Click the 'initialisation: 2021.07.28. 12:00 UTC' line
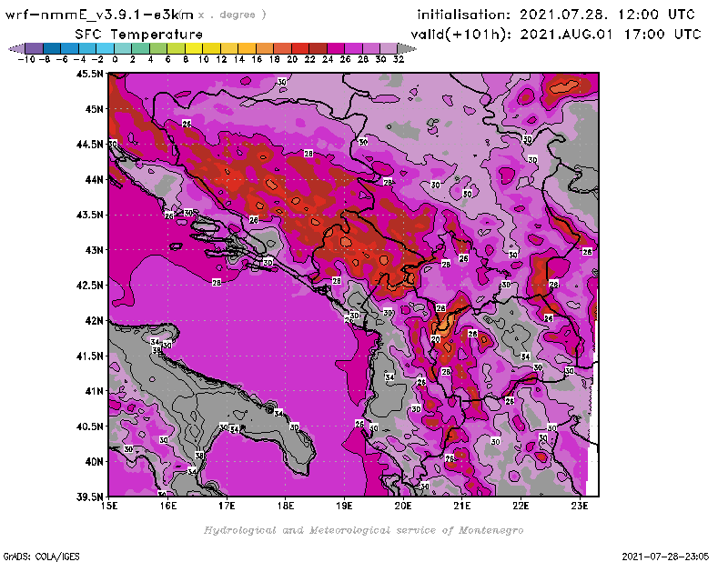This screenshot has height=562, width=728. point(556,15)
